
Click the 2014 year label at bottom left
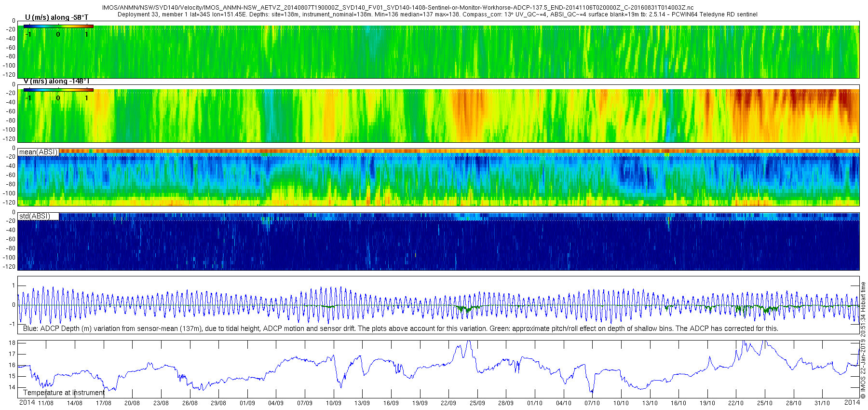coord(27,402)
